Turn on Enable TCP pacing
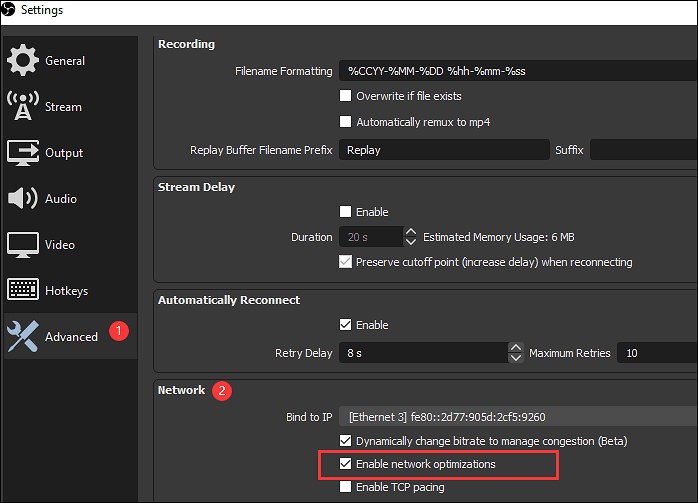This screenshot has width=698, height=503. 346,488
